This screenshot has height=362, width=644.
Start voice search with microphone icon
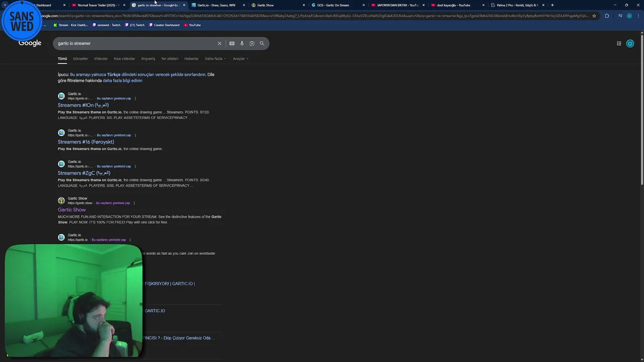pos(242,43)
